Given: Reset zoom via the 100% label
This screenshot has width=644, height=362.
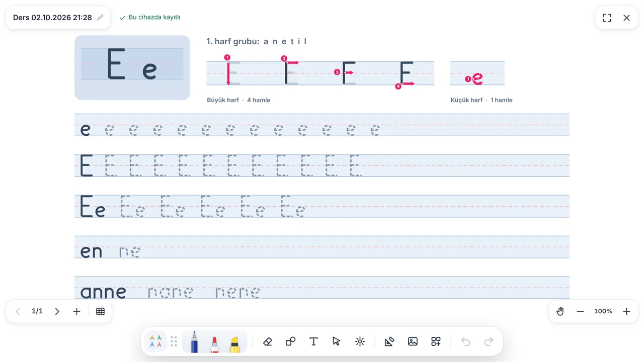Looking at the screenshot, I should click(603, 311).
